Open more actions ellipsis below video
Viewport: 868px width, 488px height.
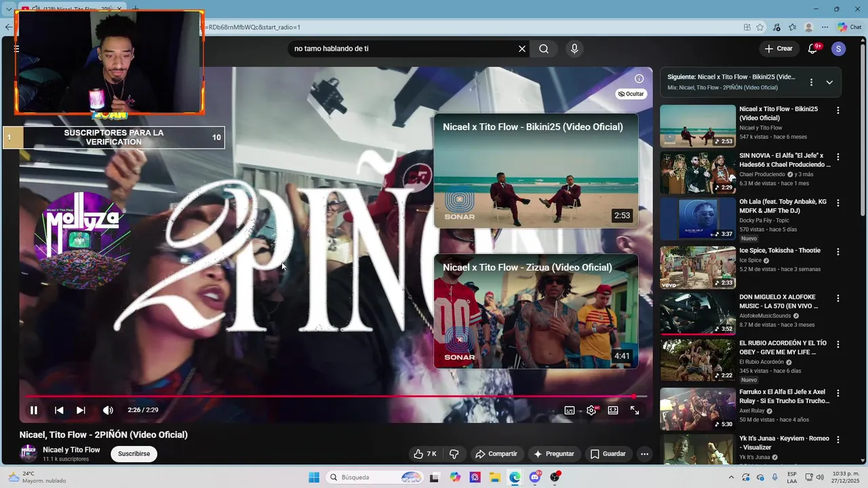click(644, 454)
